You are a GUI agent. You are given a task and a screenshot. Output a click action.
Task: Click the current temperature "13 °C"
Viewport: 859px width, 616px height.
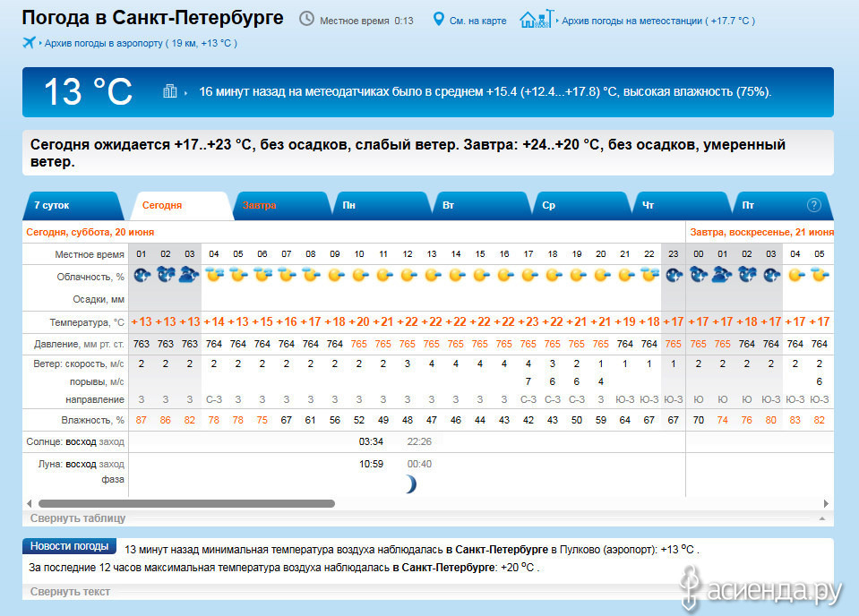tap(88, 91)
